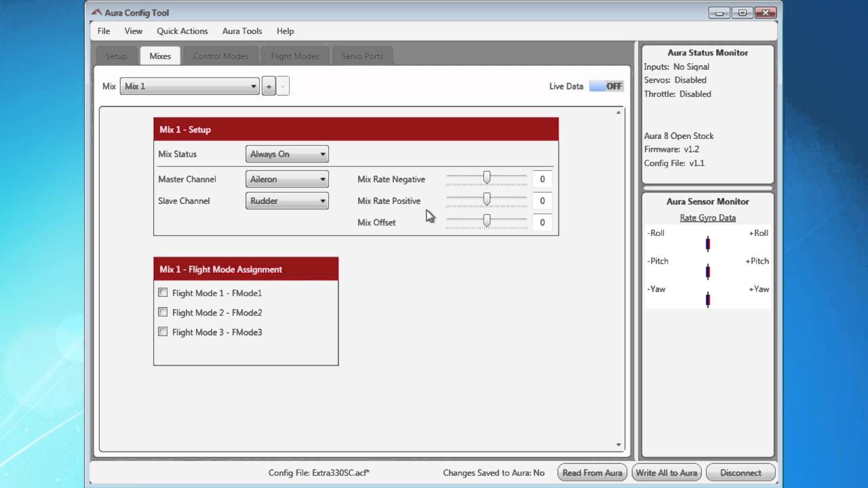Click the Changes Saved to Aura: No status
868x488 pixels.
click(x=494, y=473)
